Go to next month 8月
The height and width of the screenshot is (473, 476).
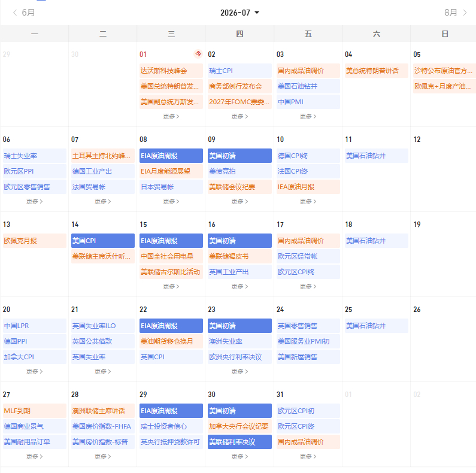(456, 13)
